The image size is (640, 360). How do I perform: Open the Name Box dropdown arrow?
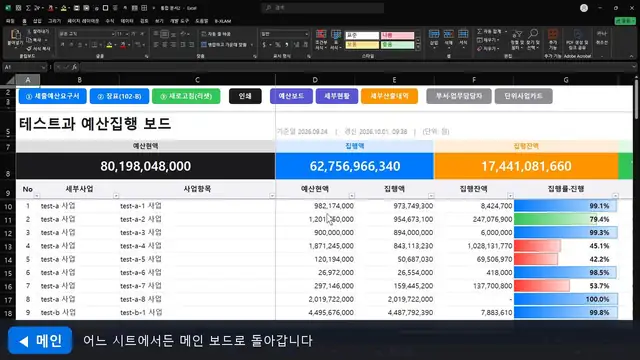[43, 67]
